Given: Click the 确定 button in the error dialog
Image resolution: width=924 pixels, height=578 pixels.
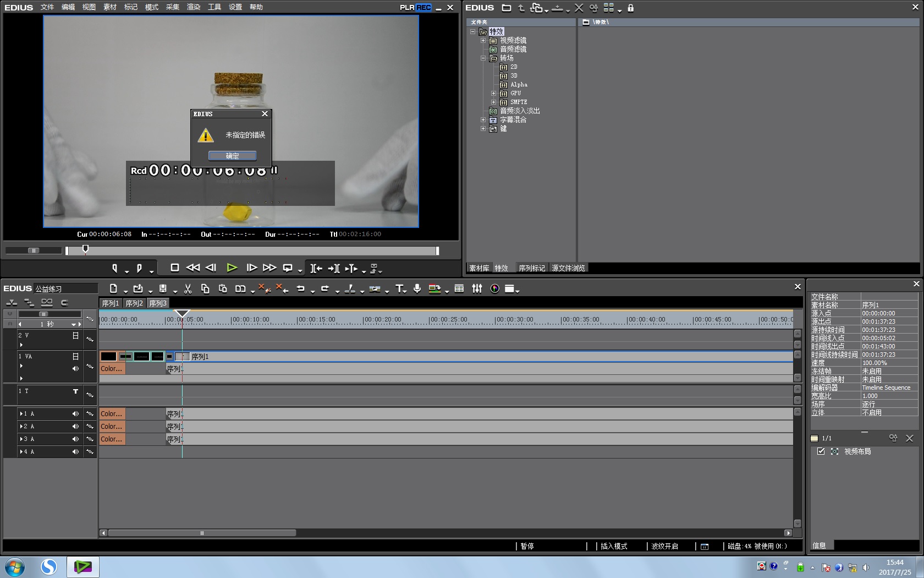Looking at the screenshot, I should coord(232,156).
